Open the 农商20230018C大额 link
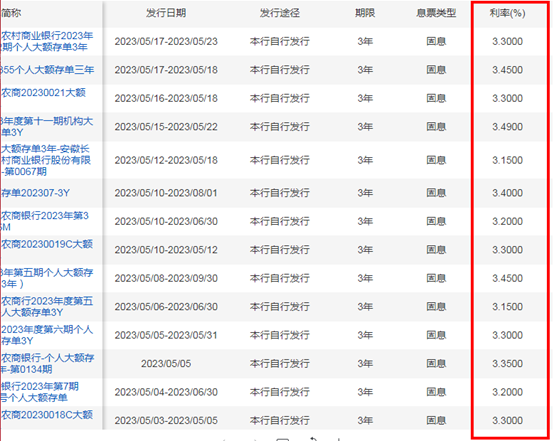Screen dimensions: 554x441 pos(47,415)
